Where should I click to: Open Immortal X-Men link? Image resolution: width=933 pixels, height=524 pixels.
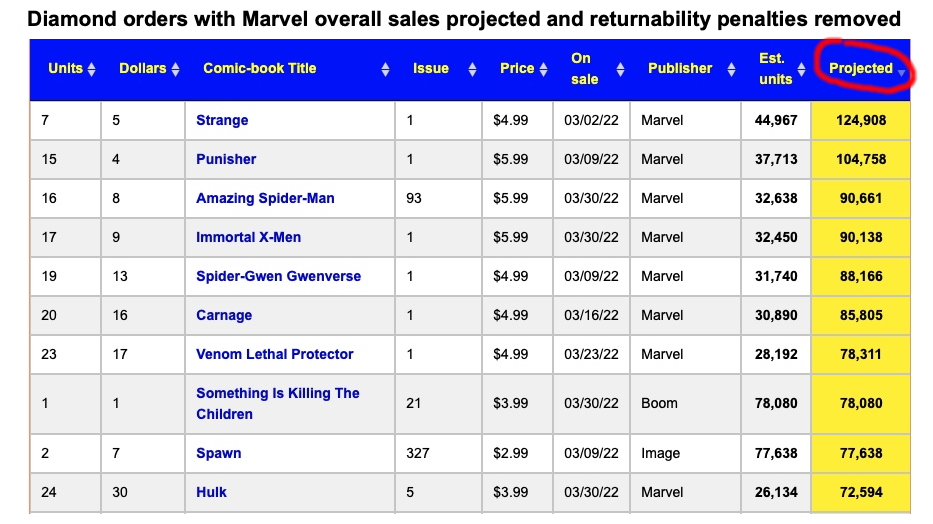point(248,237)
